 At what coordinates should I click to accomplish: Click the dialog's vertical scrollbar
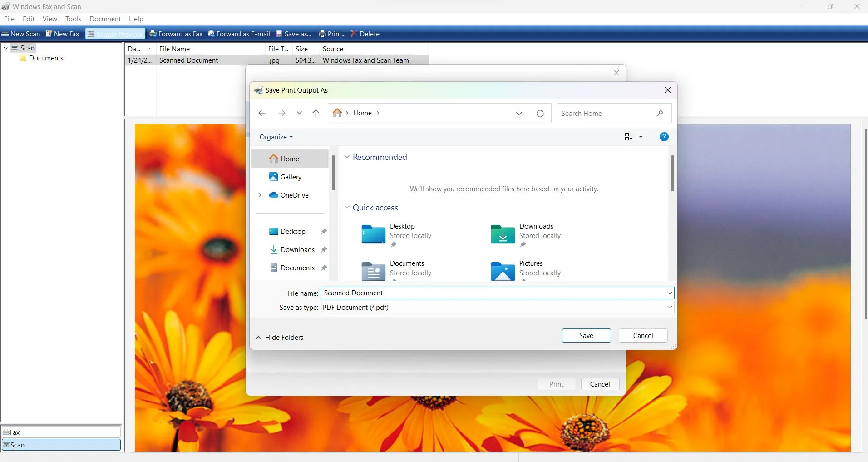coord(672,174)
